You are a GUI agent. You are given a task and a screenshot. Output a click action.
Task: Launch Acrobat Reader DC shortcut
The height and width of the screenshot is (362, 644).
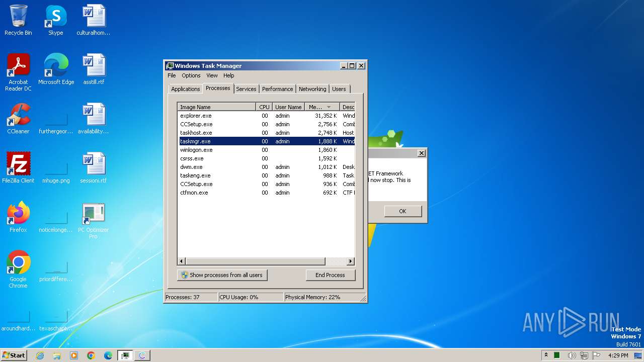click(x=18, y=72)
